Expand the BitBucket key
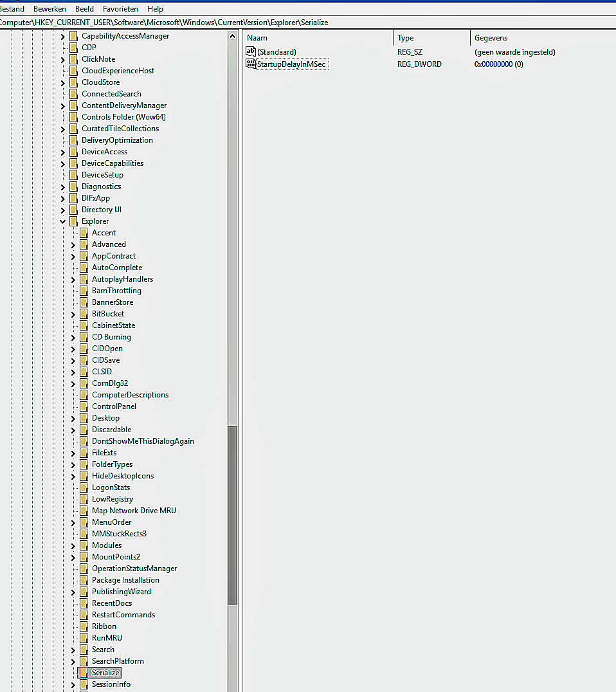Viewport: 616px width, 692px height. (x=73, y=314)
